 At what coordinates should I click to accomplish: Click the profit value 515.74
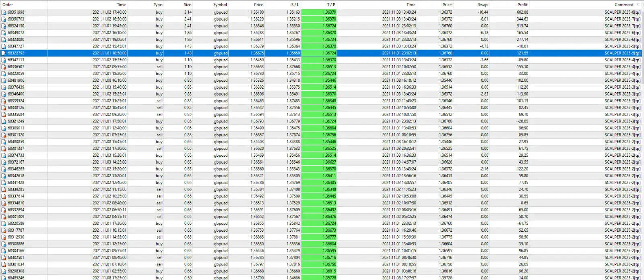522,26
